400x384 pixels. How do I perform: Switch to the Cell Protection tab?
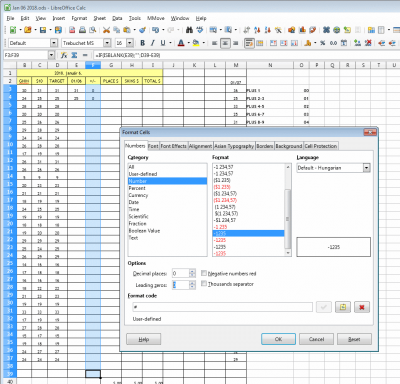(x=321, y=146)
